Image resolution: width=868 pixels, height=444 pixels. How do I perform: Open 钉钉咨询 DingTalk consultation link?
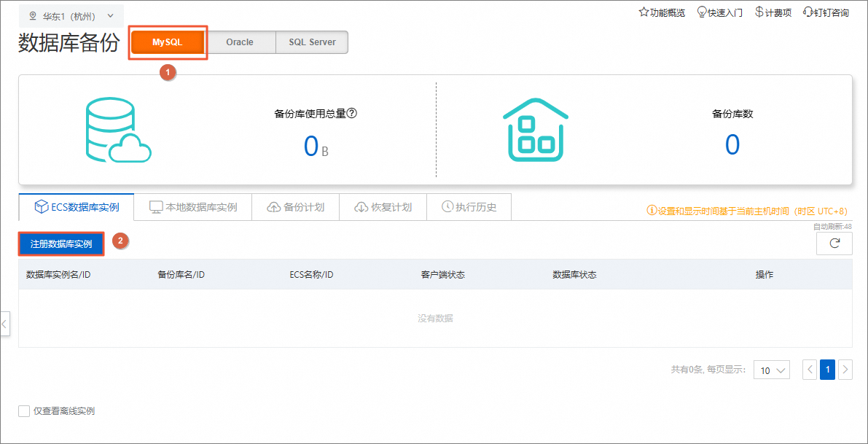coord(826,12)
